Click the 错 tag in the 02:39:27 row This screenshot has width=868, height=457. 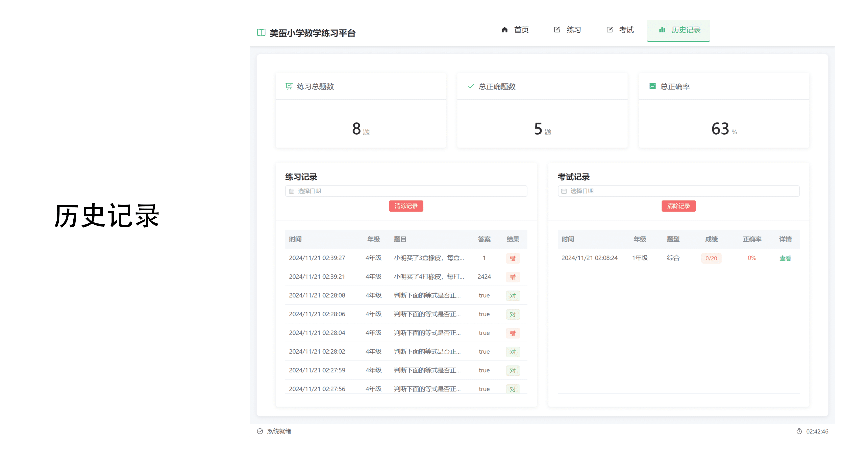[x=513, y=258]
